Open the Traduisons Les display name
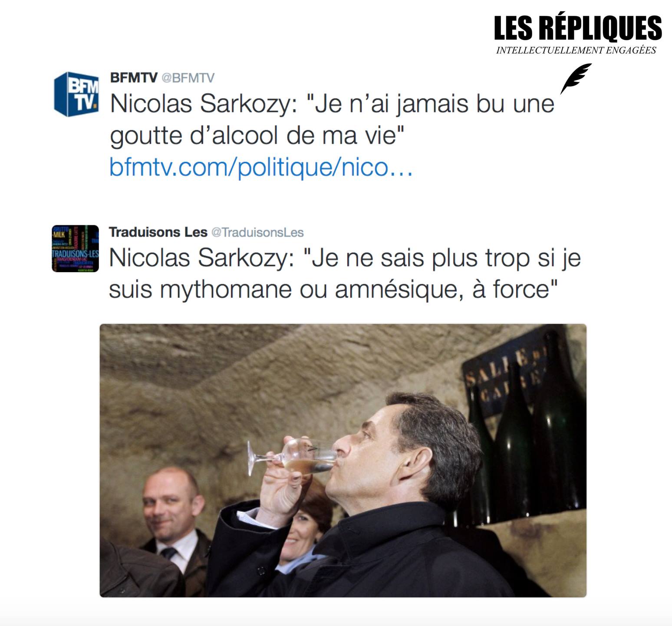Image resolution: width=672 pixels, height=626 pixels. click(158, 232)
